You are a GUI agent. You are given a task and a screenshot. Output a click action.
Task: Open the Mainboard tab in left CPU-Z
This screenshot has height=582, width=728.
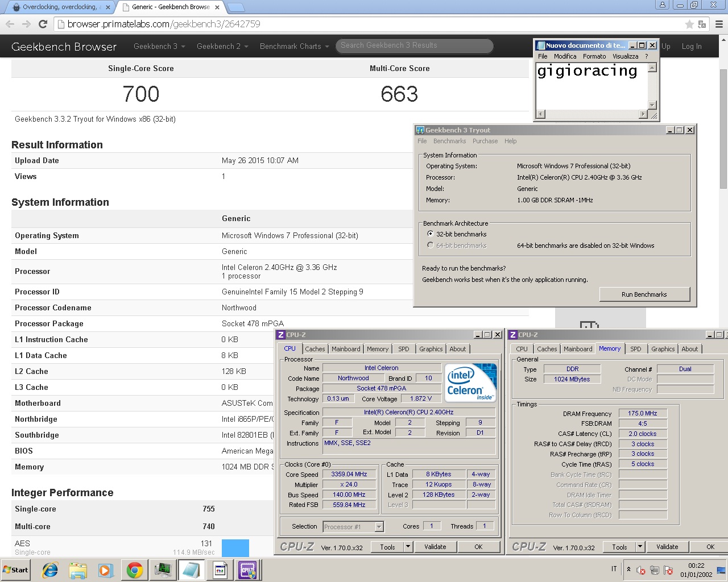tap(346, 349)
